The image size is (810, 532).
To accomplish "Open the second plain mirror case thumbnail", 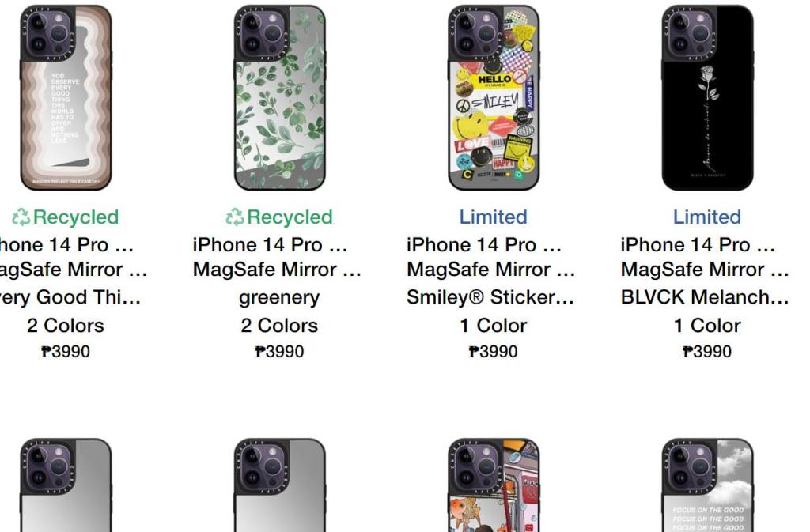I will 279,485.
